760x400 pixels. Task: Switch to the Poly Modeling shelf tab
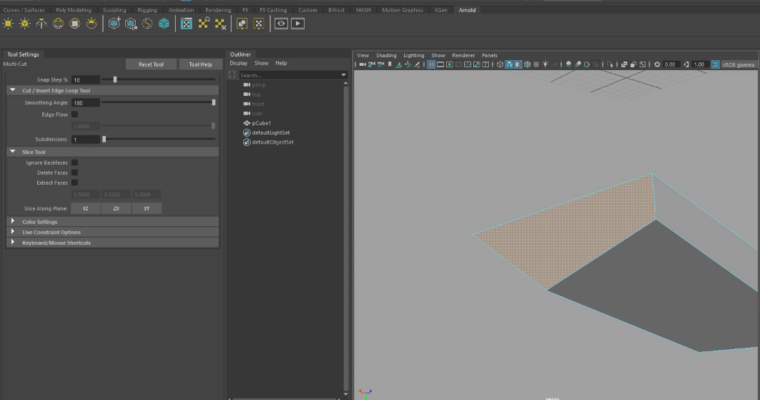[71, 9]
